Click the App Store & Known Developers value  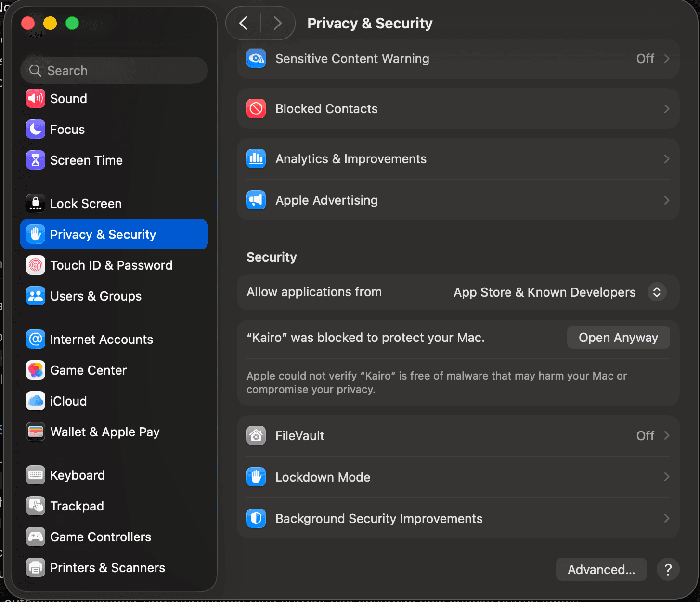[x=544, y=292]
